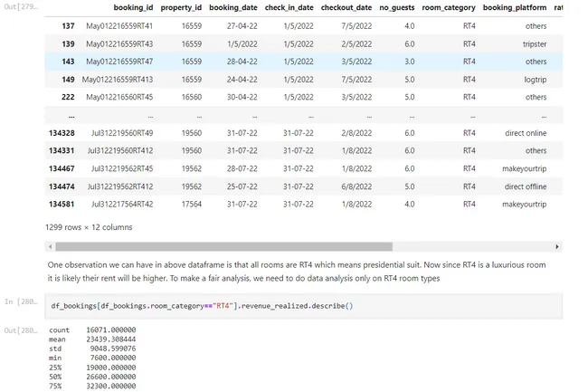The width and height of the screenshot is (588, 392).
Task: Click checkout date 2/8/2022
Action: [x=356, y=133]
